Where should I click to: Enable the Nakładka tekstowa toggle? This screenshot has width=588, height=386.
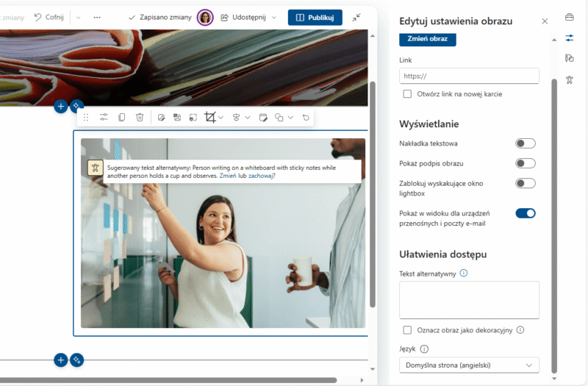525,143
